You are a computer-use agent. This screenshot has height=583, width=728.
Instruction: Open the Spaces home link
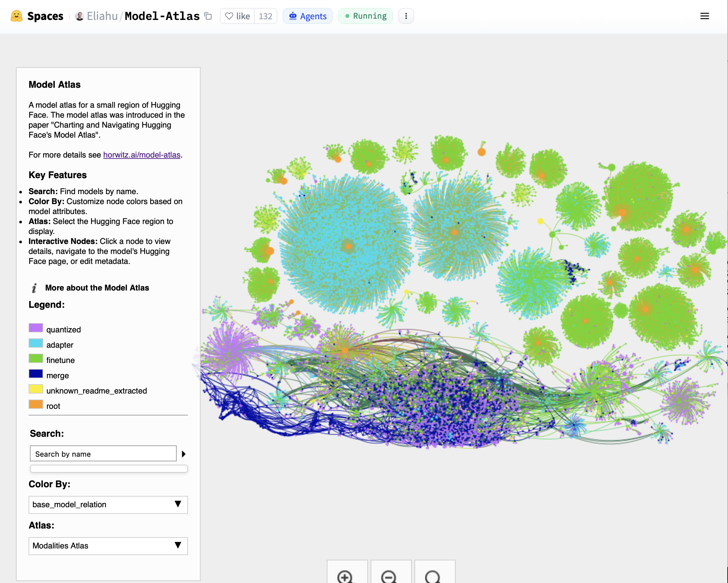(45, 16)
